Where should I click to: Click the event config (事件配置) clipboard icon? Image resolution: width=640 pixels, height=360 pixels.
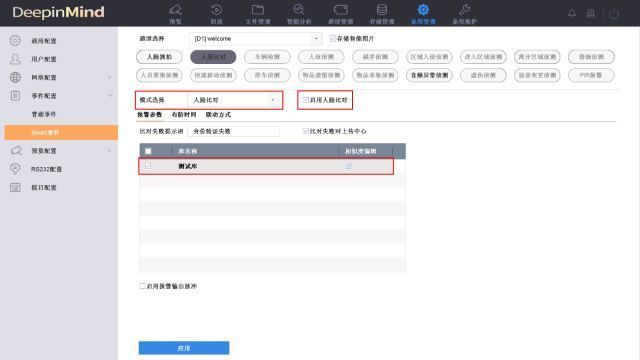click(x=15, y=96)
